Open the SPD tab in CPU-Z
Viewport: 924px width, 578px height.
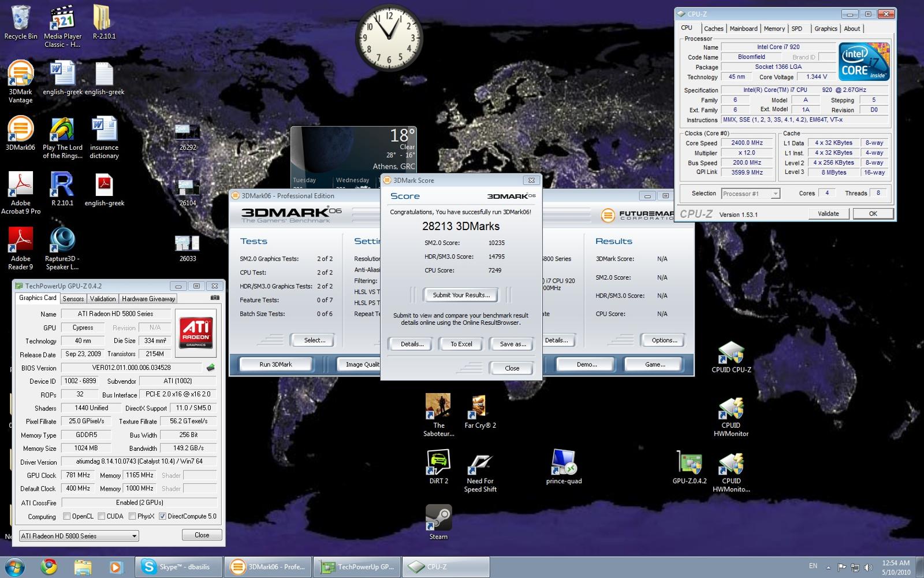click(797, 28)
